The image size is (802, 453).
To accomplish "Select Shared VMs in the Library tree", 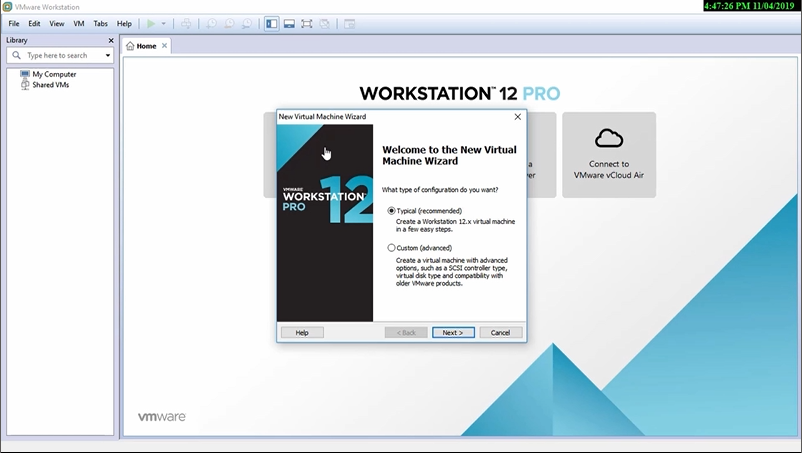I will coord(51,85).
